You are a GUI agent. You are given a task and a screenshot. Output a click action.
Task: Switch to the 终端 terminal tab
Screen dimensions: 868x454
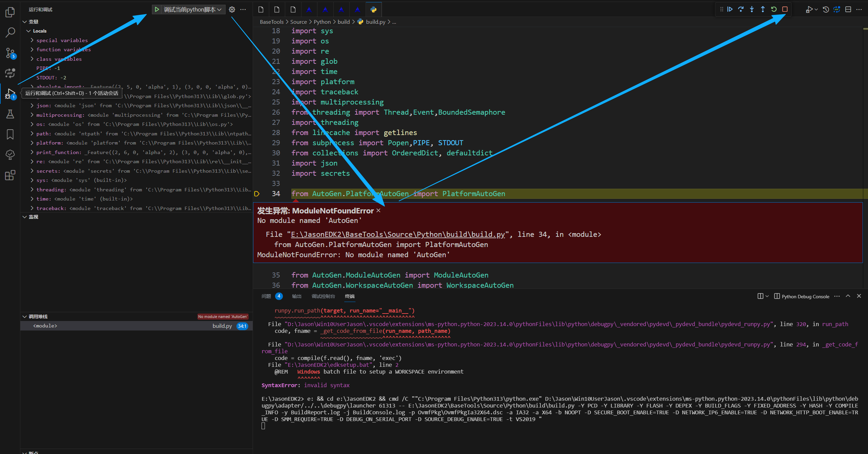(350, 296)
